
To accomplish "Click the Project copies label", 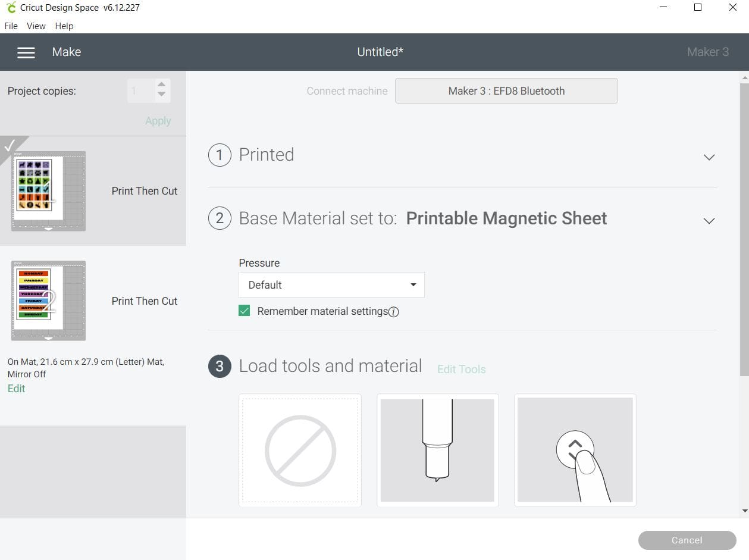I will (42, 91).
